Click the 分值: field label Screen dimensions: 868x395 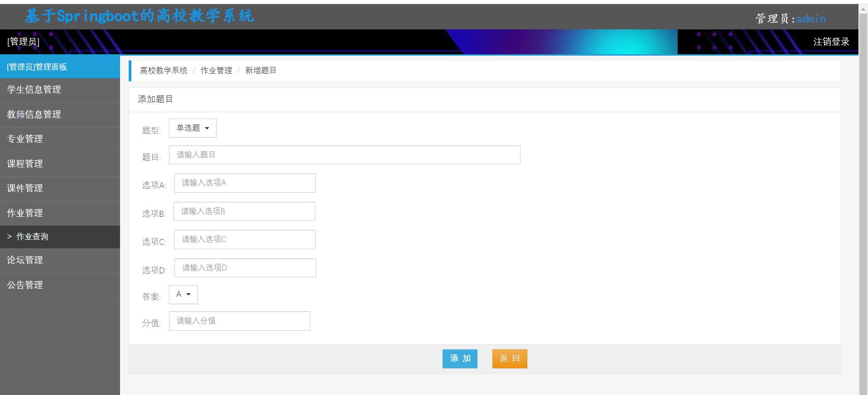(151, 323)
